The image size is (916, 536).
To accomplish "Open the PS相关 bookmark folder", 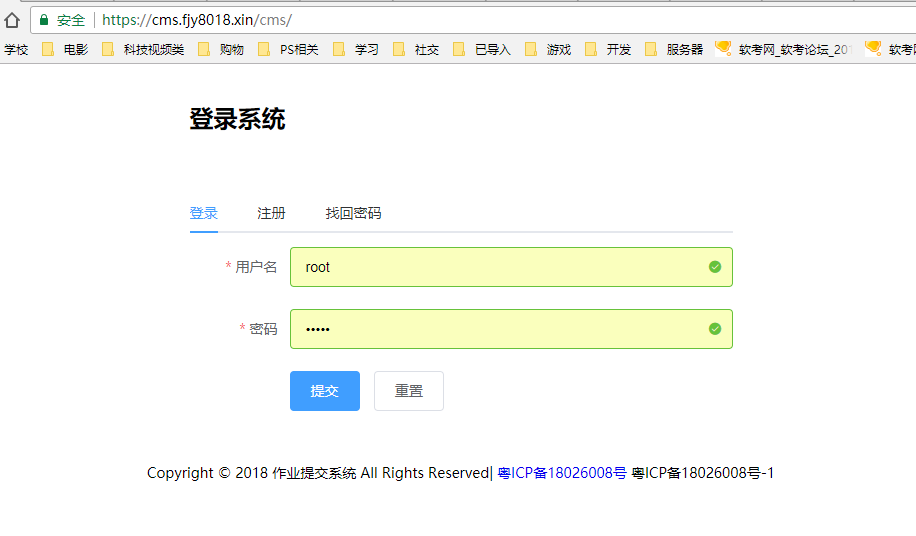I will click(x=289, y=49).
